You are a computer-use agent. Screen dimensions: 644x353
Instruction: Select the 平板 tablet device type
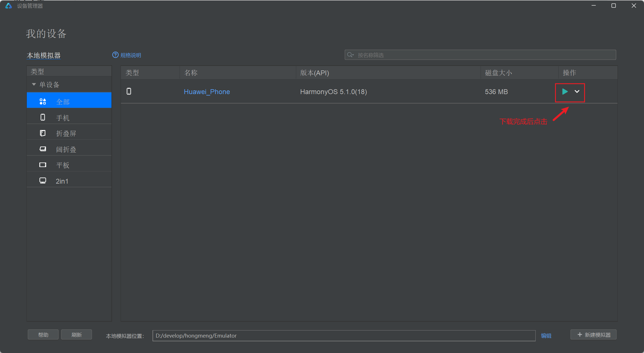tap(62, 165)
